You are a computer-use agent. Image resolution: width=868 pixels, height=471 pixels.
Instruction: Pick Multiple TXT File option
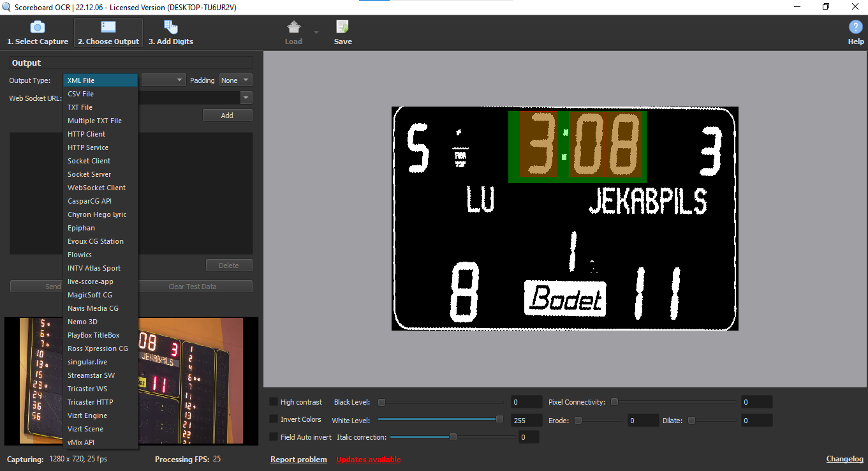click(x=100, y=121)
